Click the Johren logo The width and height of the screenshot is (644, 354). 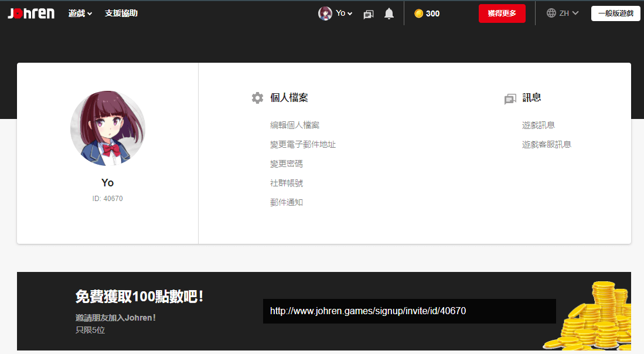(31, 13)
